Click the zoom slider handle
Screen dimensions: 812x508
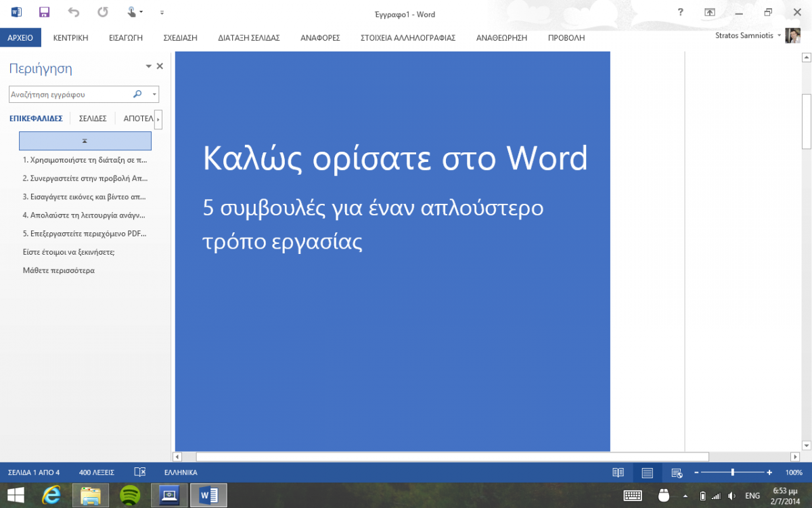point(733,472)
